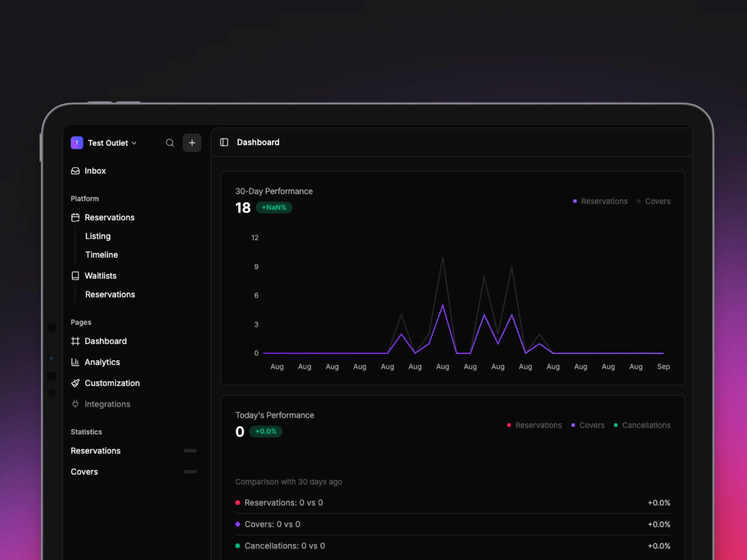This screenshot has height=560, width=747.
Task: Click the Customization paintbrush icon
Action: [75, 383]
